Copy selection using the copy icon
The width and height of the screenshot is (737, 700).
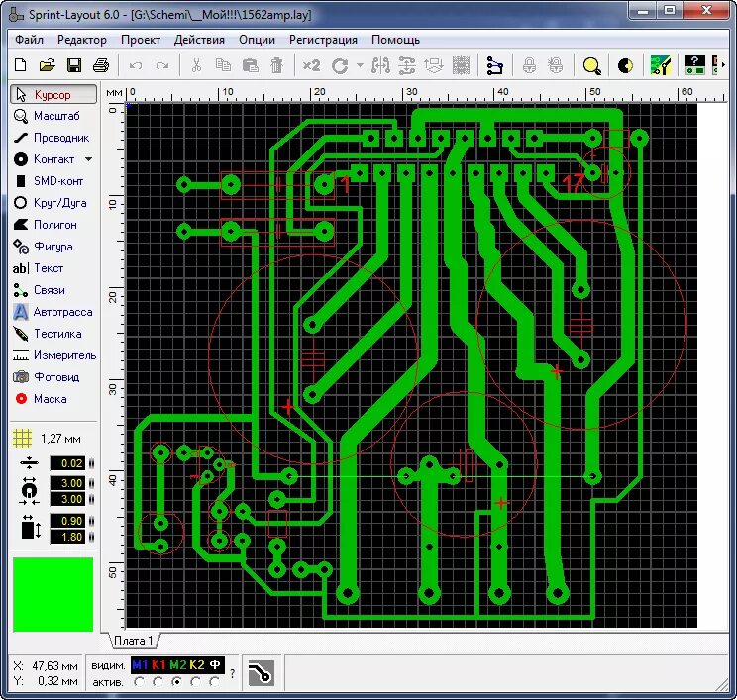pos(223,65)
